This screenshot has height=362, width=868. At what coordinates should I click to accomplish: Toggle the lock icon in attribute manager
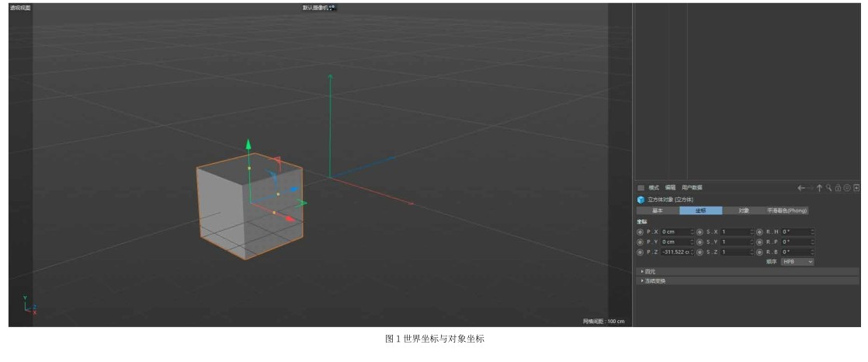[x=838, y=188]
